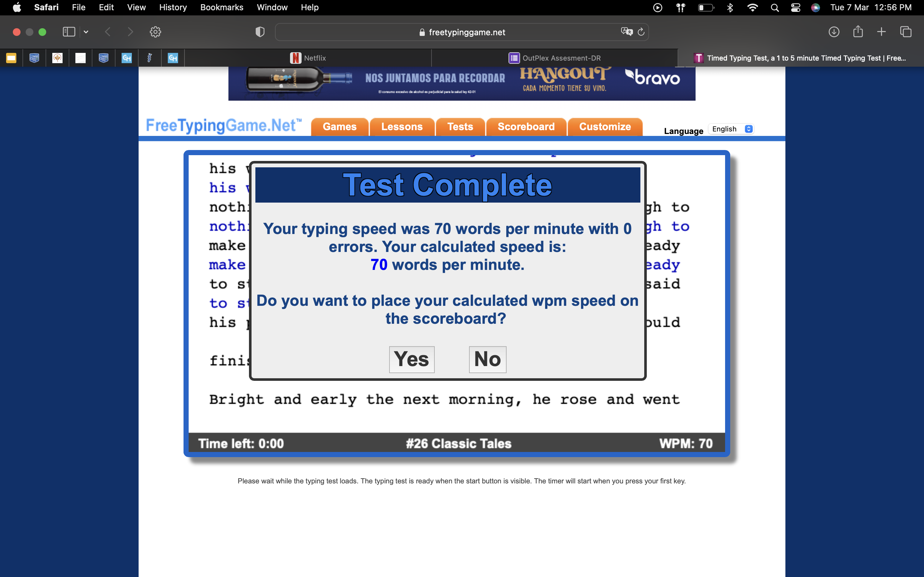Image resolution: width=924 pixels, height=577 pixels.
Task: Open the Scoreboard navigation tab
Action: [x=526, y=127]
